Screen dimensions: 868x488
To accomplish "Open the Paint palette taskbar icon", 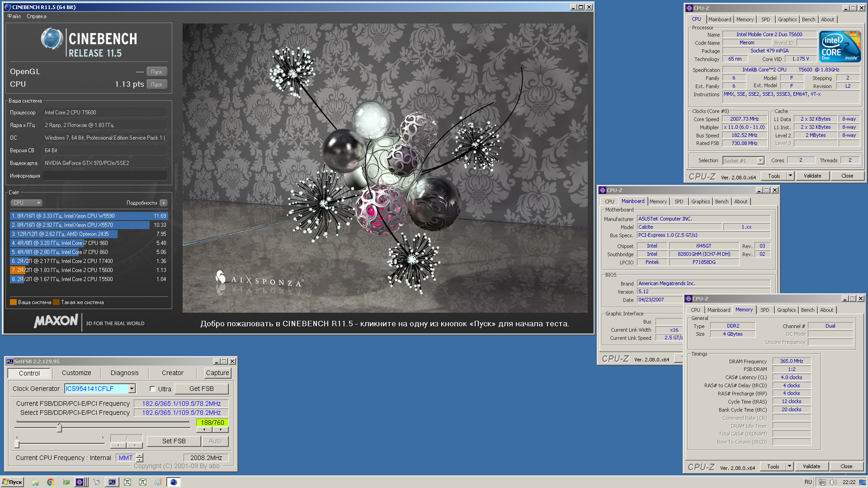I will [158, 482].
